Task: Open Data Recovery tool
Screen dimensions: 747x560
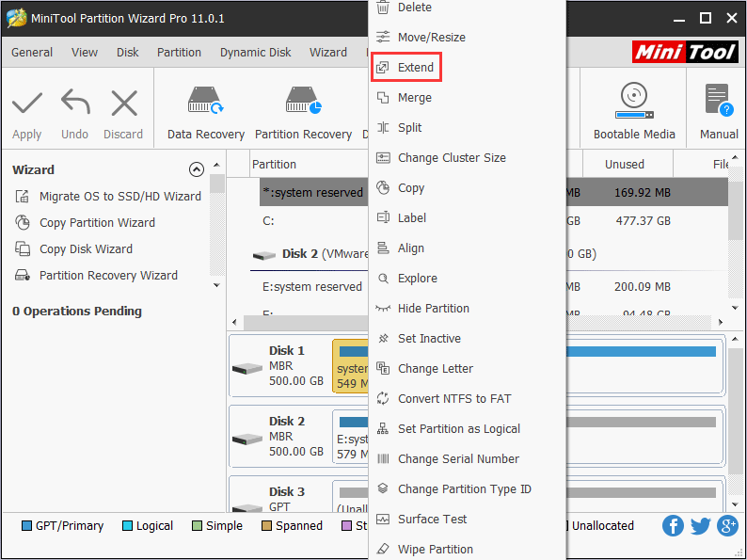Action: pyautogui.click(x=205, y=102)
